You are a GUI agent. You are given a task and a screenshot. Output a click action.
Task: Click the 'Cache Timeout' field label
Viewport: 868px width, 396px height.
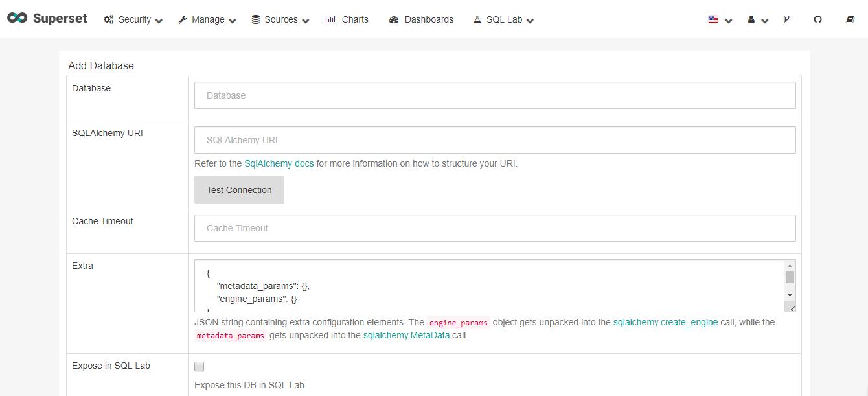102,221
